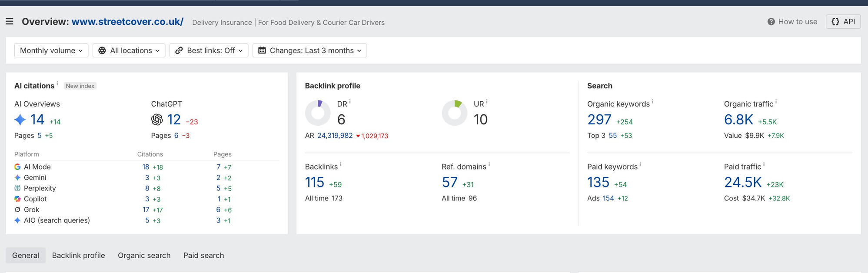
Task: Select the General tab
Action: (26, 256)
